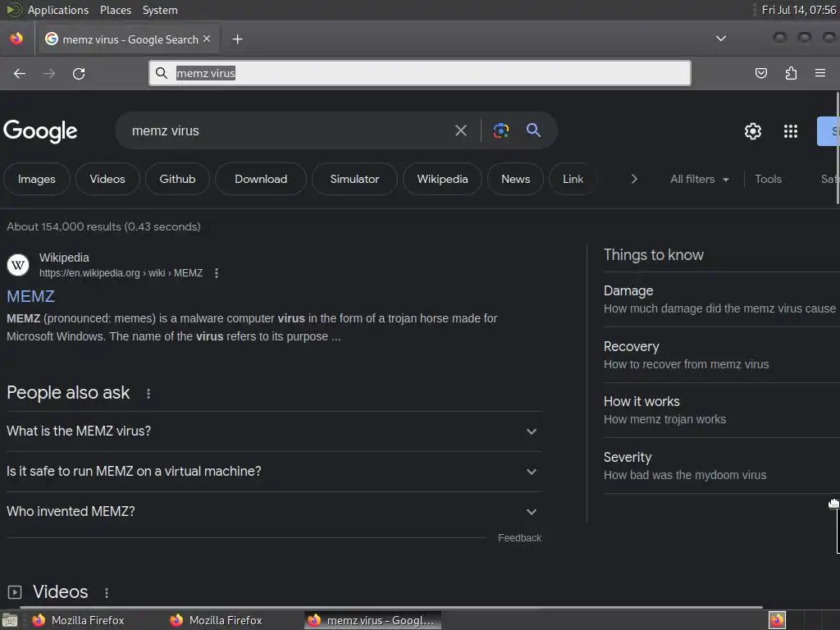Image resolution: width=840 pixels, height=630 pixels.
Task: Click the Google search magnifier button
Action: tap(533, 130)
